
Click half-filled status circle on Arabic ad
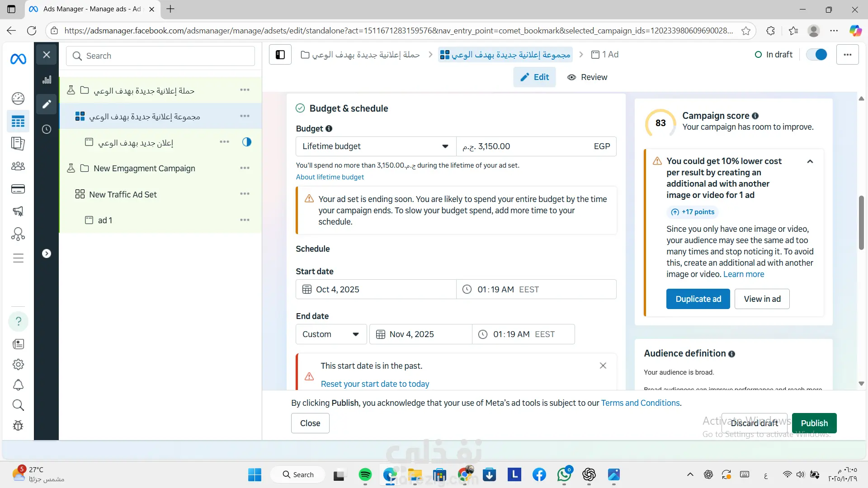coord(246,142)
